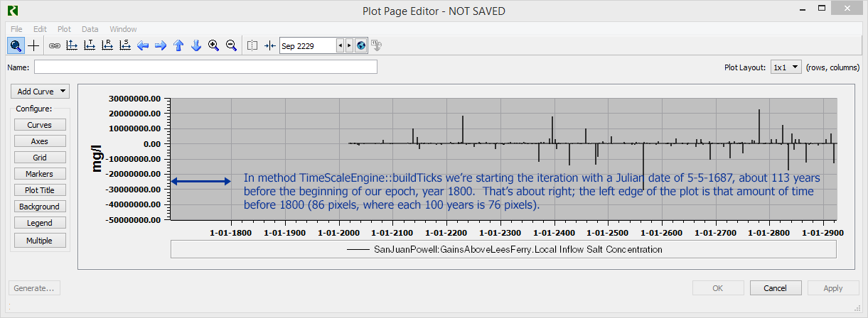
Task: Step date back with left spinner arrow
Action: pos(340,45)
